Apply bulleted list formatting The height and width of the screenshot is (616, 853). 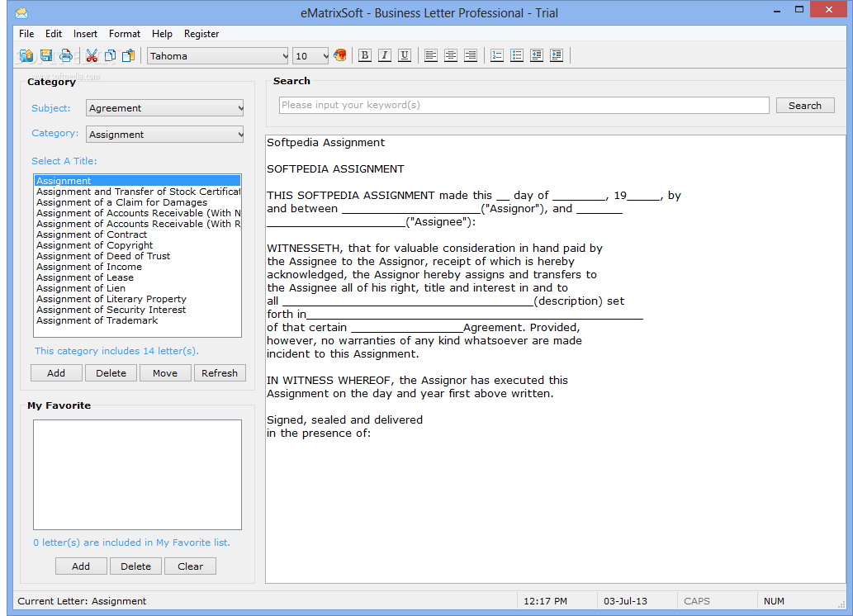tap(517, 55)
